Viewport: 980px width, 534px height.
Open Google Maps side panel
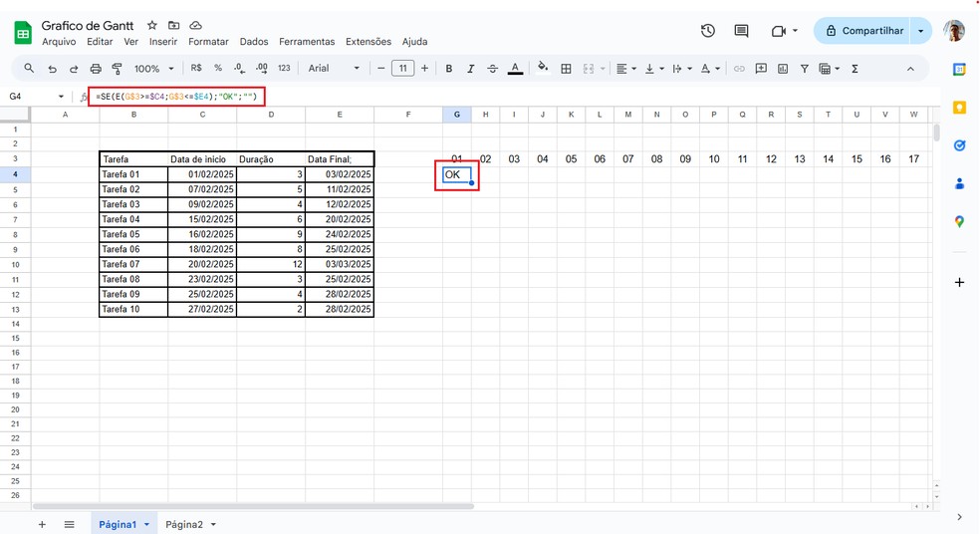[x=959, y=222]
